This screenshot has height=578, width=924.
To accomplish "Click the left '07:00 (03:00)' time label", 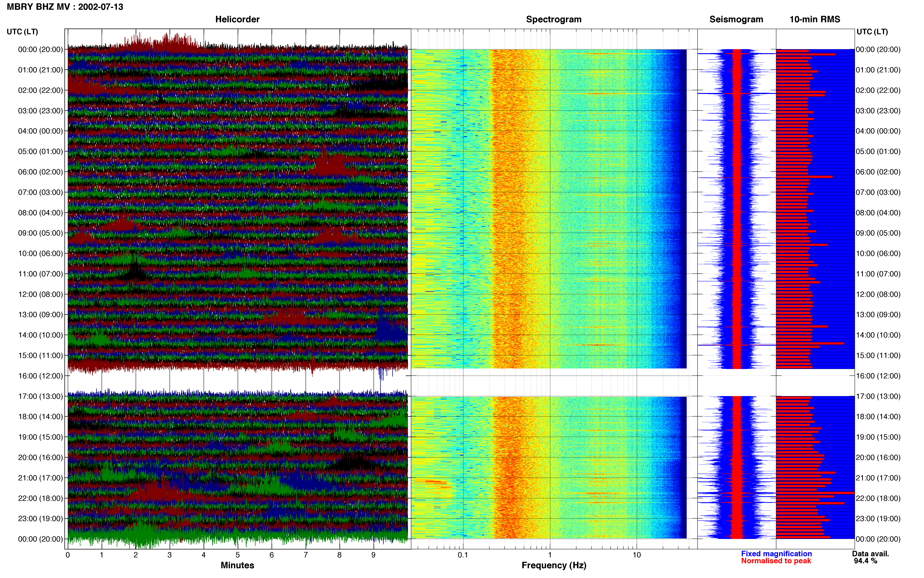I will pos(41,192).
